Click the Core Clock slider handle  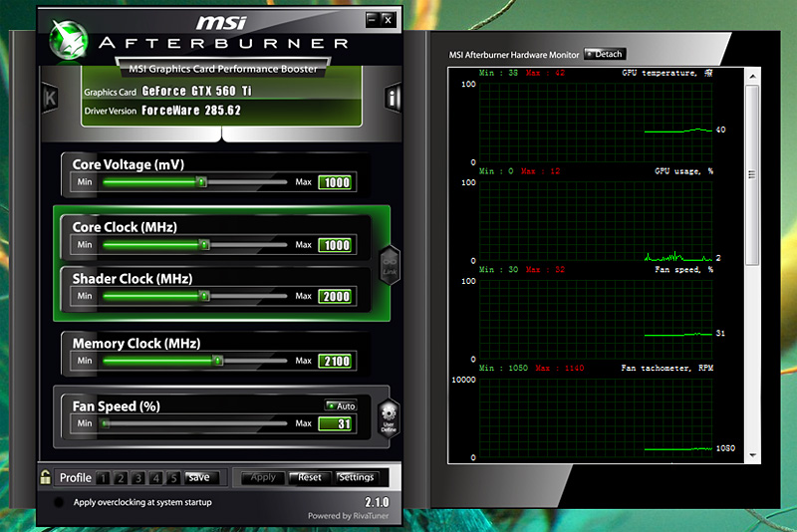204,245
